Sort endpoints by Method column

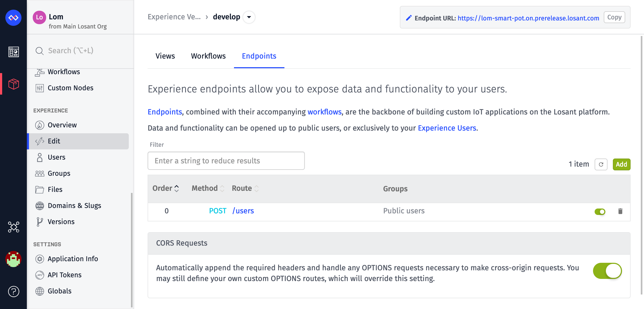(x=208, y=188)
